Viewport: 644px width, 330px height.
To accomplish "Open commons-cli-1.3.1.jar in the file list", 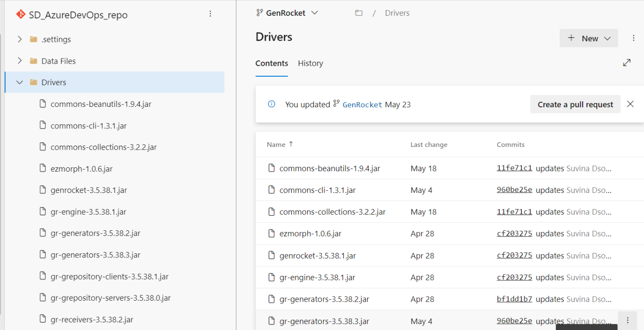I will tap(317, 190).
